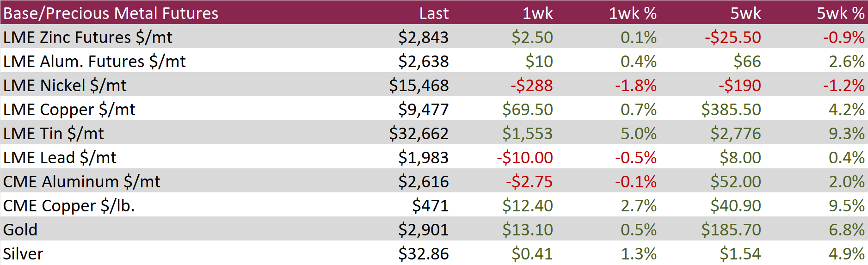Image resolution: width=868 pixels, height=265 pixels.
Task: Click the LME Nickel $/mt row label
Action: coord(65,86)
